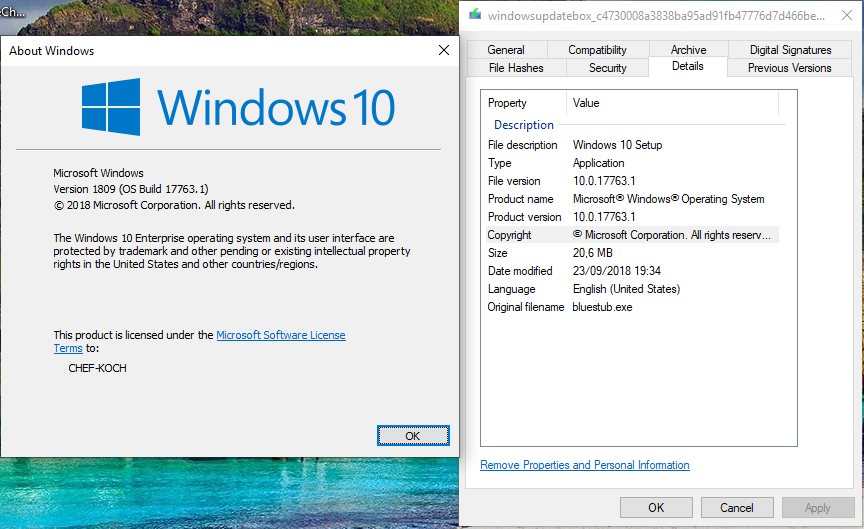Select the Date modified row
Viewport: 864px width, 529px height.
click(x=633, y=271)
